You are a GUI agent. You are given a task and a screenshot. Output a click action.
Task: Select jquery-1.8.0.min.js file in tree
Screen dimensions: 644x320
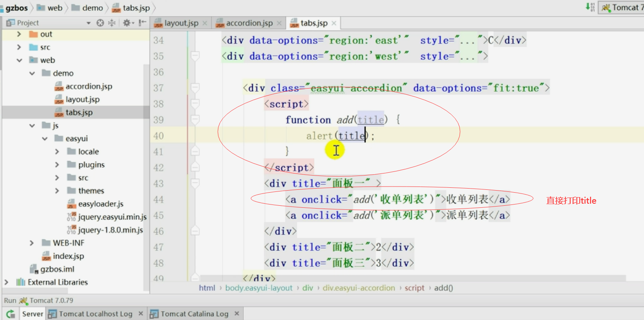[110, 230]
